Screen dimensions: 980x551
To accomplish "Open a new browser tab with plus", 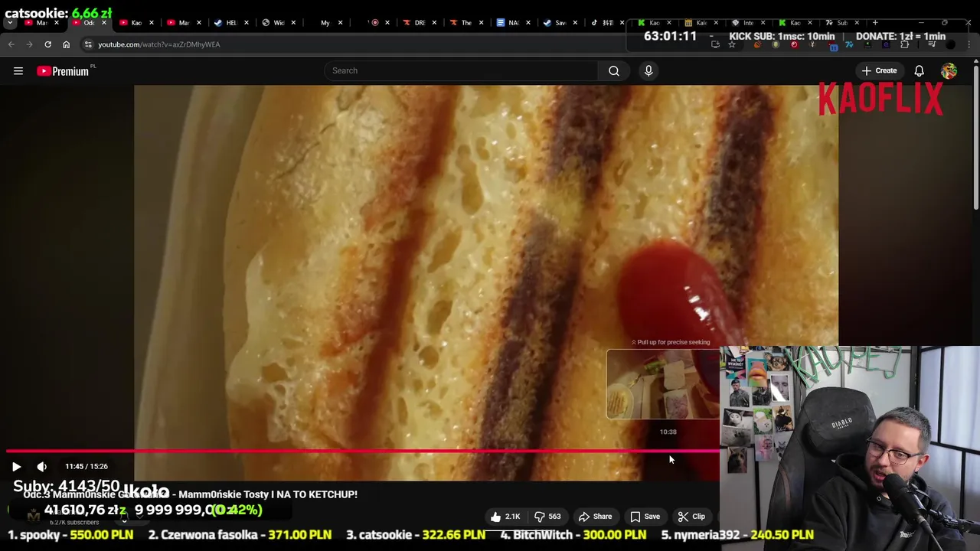I will [875, 23].
